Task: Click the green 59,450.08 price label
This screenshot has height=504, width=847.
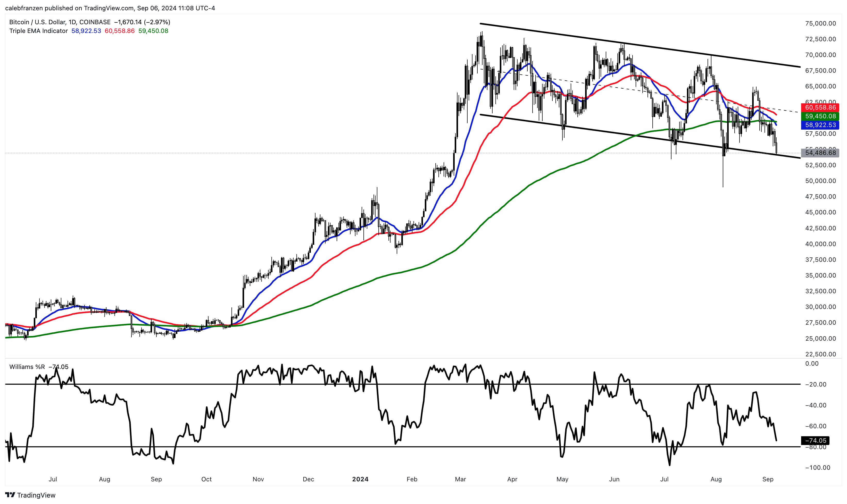Action: [820, 116]
